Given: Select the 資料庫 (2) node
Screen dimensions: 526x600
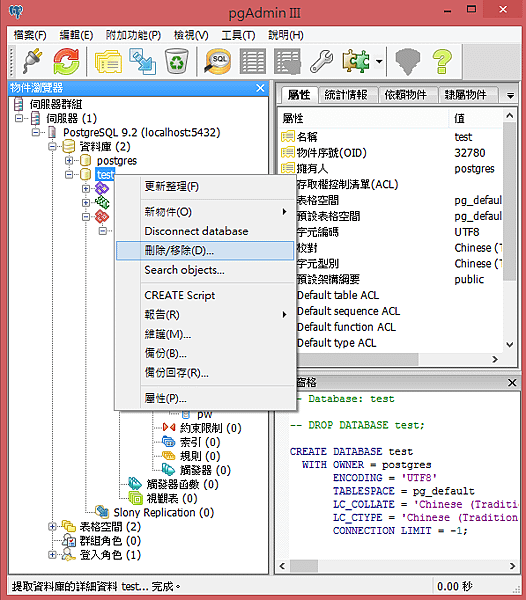Looking at the screenshot, I should (x=105, y=147).
